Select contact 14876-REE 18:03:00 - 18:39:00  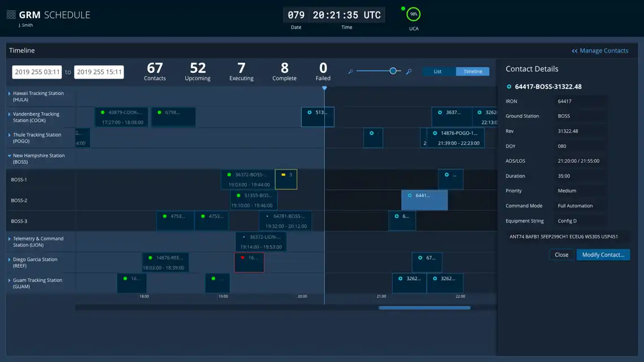(166, 263)
